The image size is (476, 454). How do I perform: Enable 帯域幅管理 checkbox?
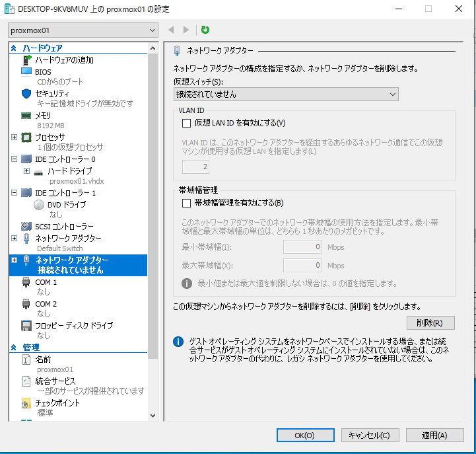tap(186, 203)
